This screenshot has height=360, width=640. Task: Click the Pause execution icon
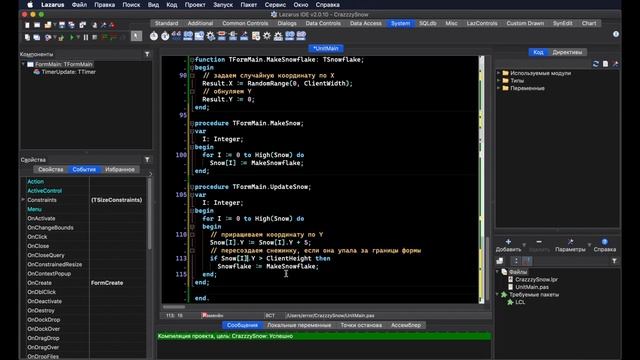(x=86, y=37)
